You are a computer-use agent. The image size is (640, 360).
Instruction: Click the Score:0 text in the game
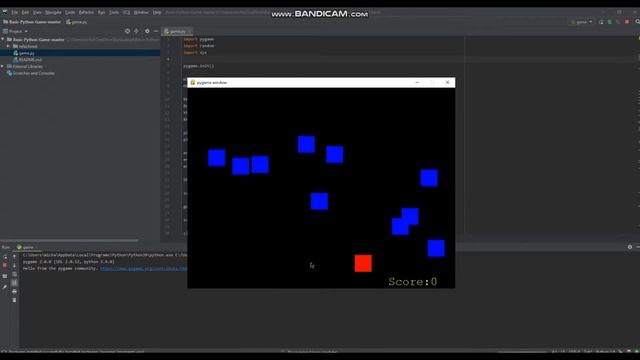coord(413,282)
